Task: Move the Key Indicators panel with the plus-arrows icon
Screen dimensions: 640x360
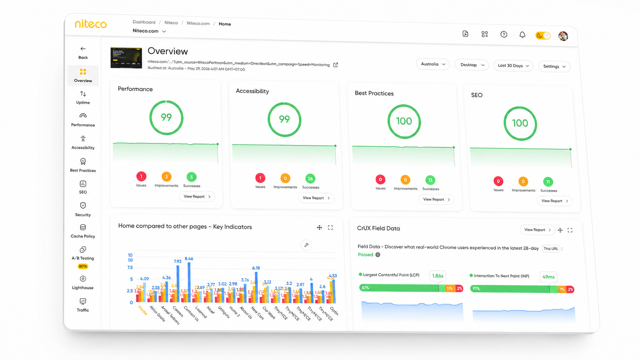Action: [x=319, y=227]
